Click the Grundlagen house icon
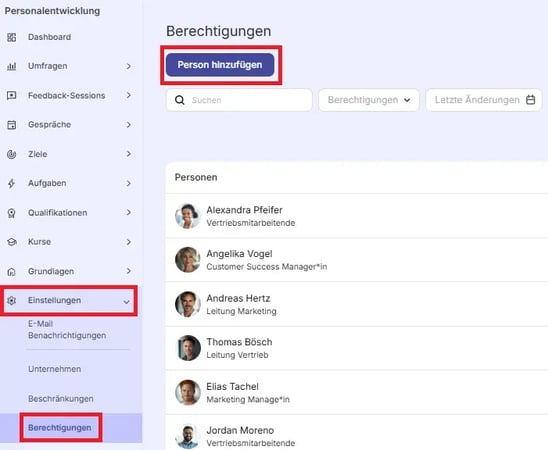The width and height of the screenshot is (548, 450). [x=12, y=271]
